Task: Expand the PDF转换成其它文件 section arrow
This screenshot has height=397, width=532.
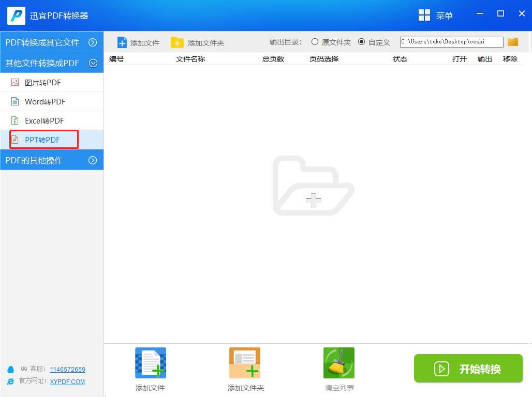Action: (93, 42)
